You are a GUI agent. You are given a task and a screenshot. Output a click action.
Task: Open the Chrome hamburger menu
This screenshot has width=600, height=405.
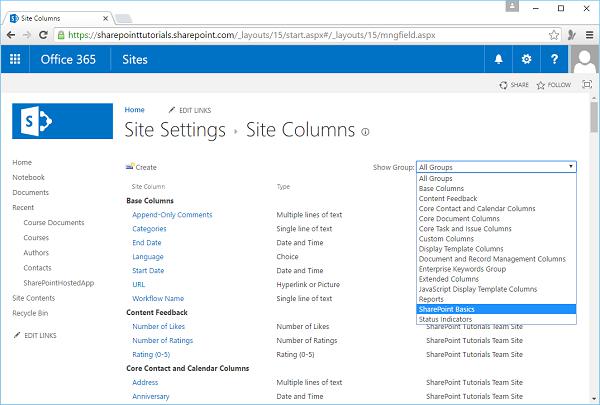pos(589,35)
